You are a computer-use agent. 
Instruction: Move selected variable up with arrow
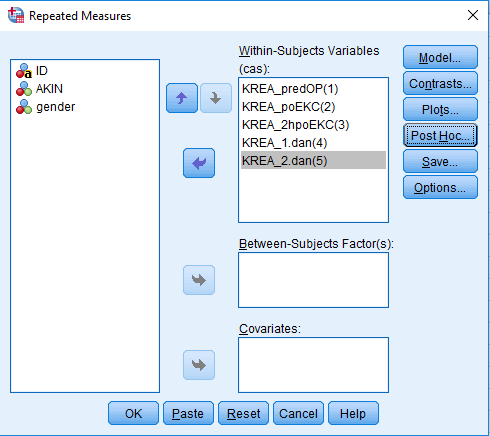[x=182, y=98]
